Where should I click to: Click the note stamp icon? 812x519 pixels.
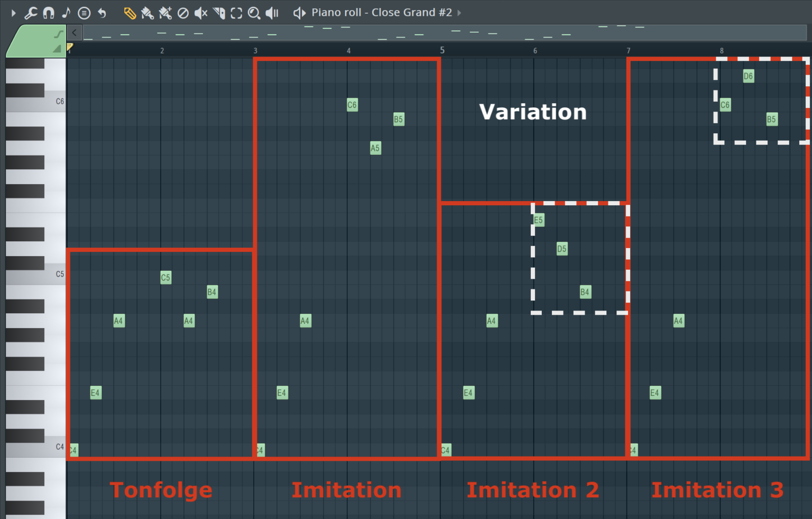tap(66, 13)
